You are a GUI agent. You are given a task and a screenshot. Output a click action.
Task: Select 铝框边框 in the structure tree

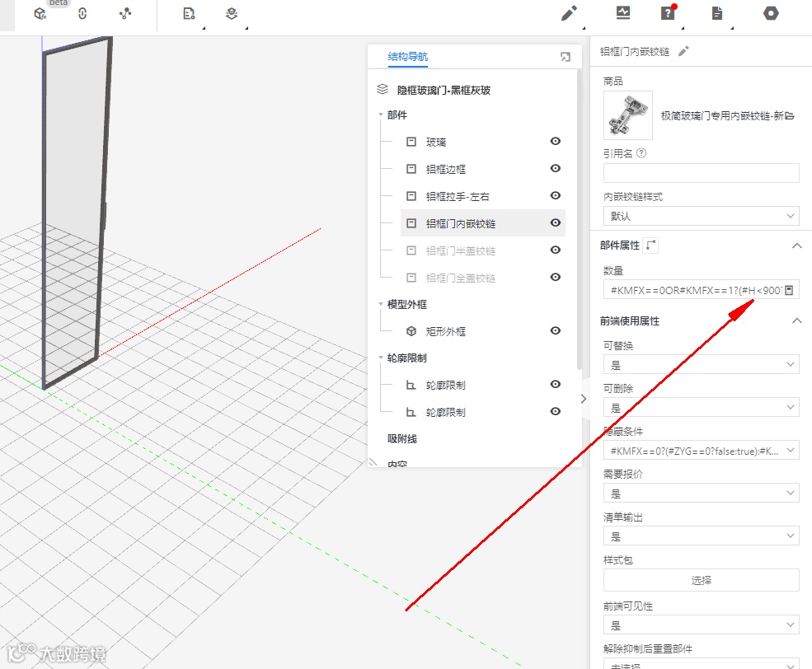pyautogui.click(x=446, y=169)
